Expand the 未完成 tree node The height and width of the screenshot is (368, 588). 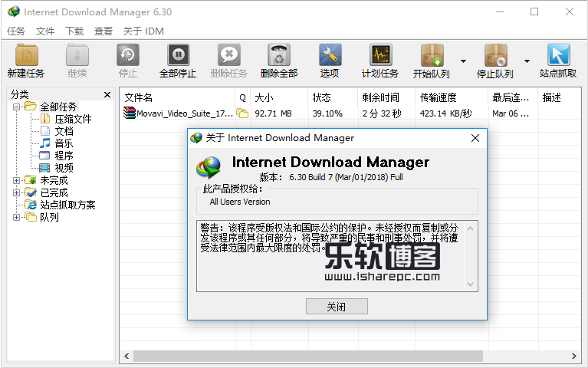point(16,180)
